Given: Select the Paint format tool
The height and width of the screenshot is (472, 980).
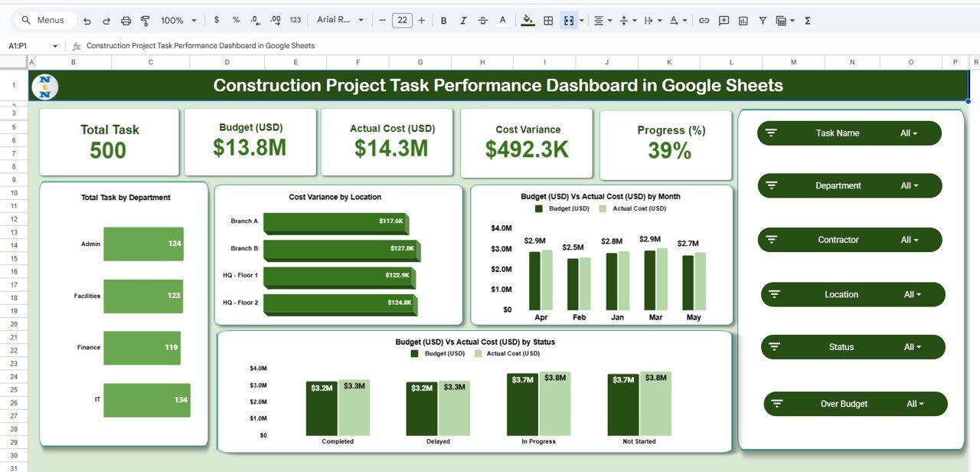Looking at the screenshot, I should [147, 21].
